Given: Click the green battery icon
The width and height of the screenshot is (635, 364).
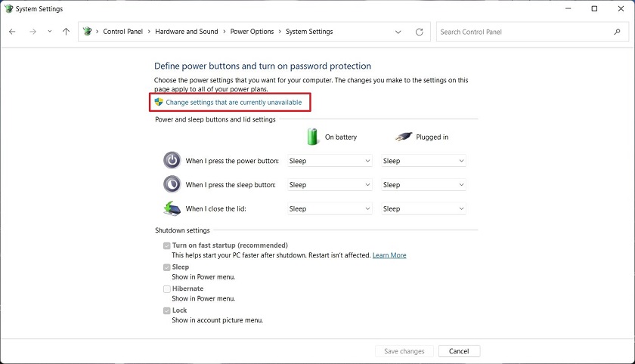Looking at the screenshot, I should point(313,136).
